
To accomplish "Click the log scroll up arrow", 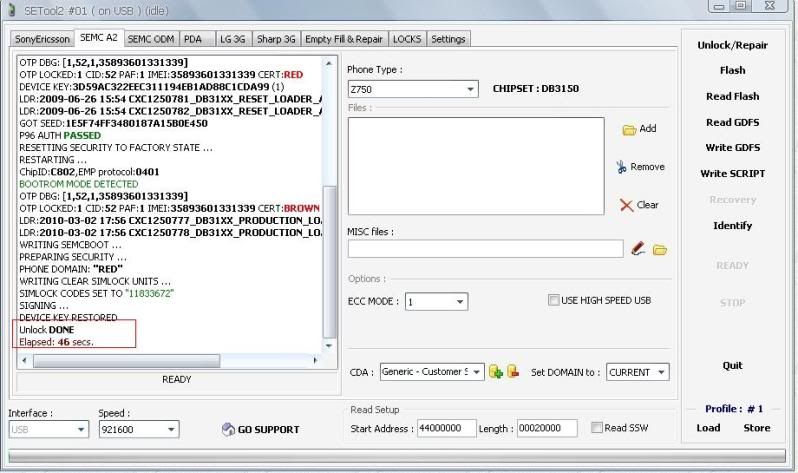I will 329,64.
